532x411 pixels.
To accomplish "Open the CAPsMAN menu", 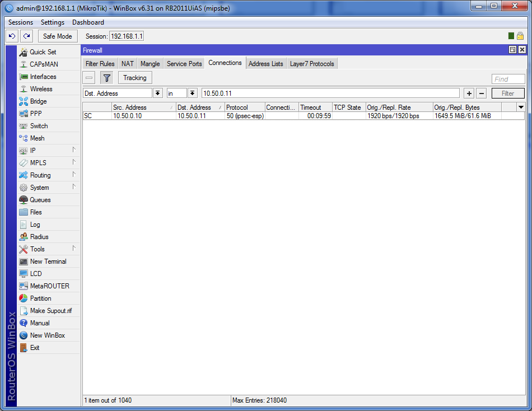I will (x=49, y=64).
